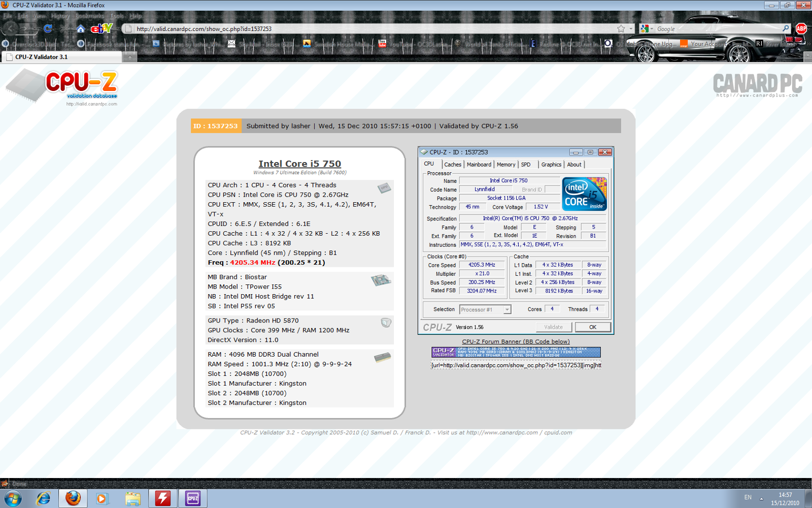Go to the home page icon
812x508 pixels.
click(x=80, y=29)
